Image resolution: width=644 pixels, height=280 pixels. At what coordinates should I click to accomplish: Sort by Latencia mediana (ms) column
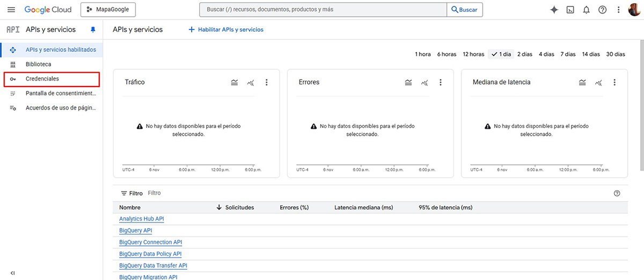(364, 207)
